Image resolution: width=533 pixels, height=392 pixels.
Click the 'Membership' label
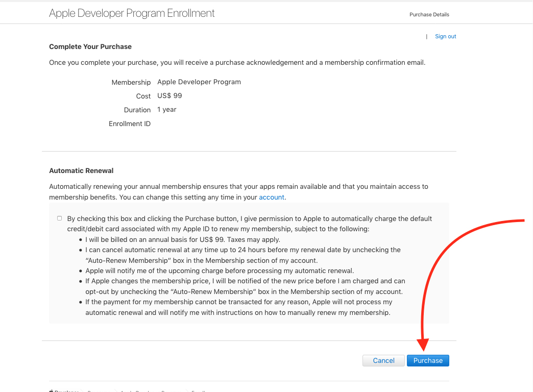[131, 82]
